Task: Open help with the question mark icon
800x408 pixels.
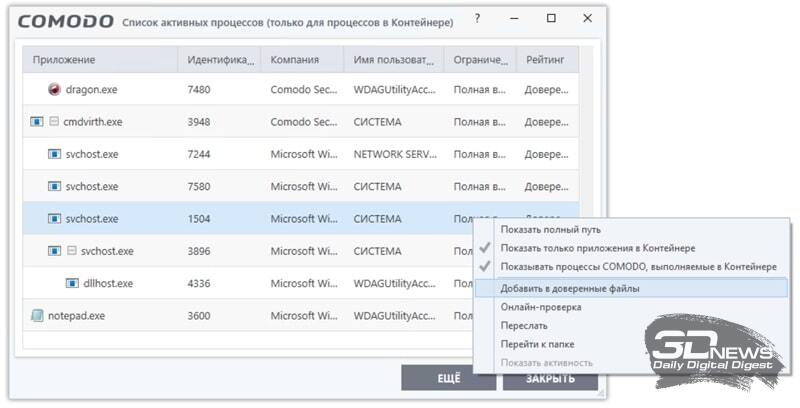Action: click(x=477, y=18)
